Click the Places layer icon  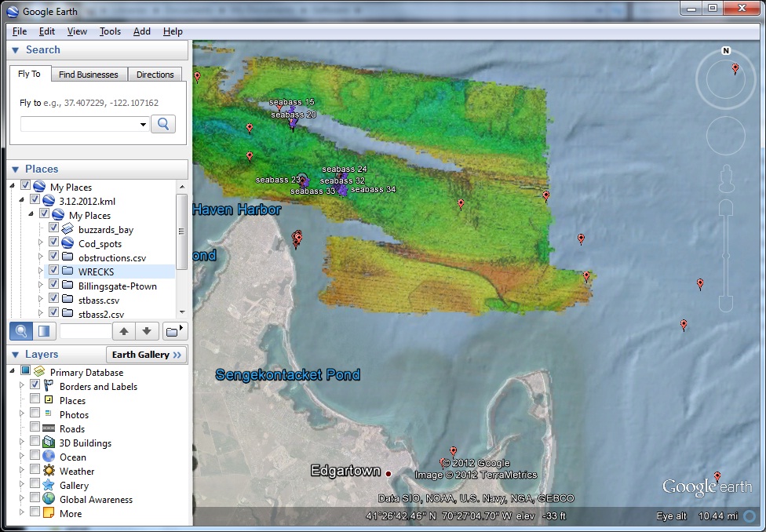point(49,399)
